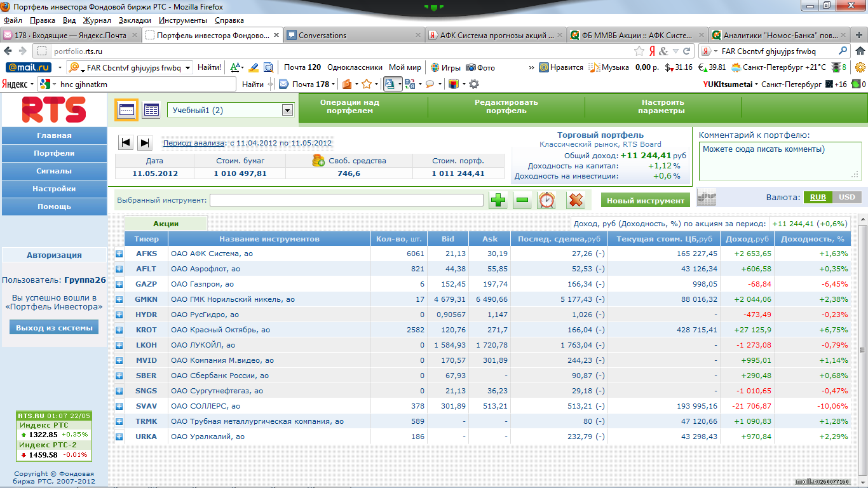Viewport: 868px width, 488px height.
Task: Open the Главная sidebar item
Action: [54, 135]
